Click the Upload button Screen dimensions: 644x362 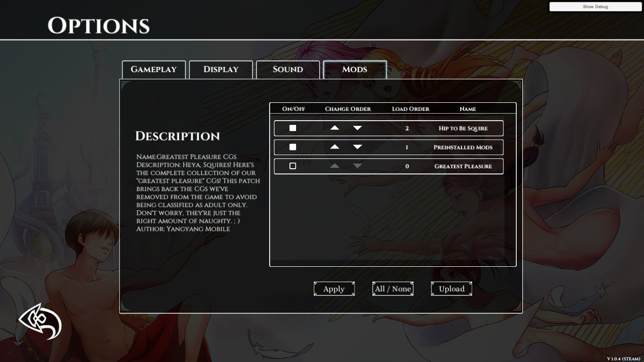452,289
